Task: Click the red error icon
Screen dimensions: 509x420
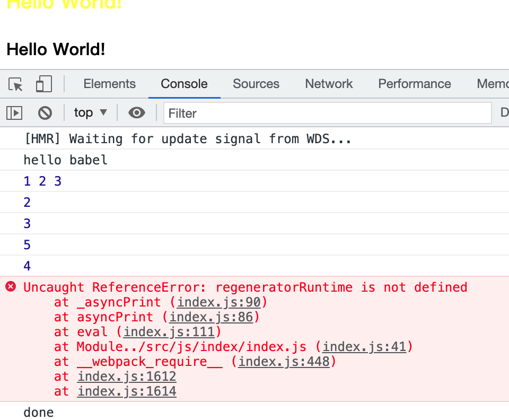Action: [x=11, y=286]
